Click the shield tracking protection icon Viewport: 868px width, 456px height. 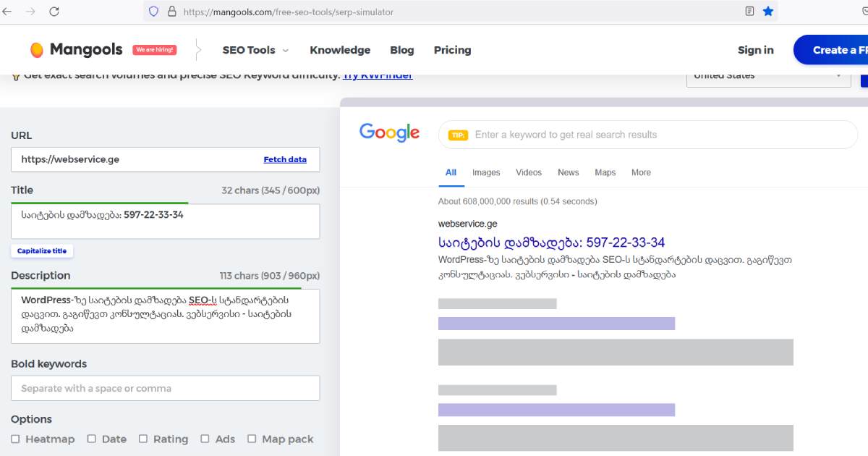pyautogui.click(x=153, y=12)
